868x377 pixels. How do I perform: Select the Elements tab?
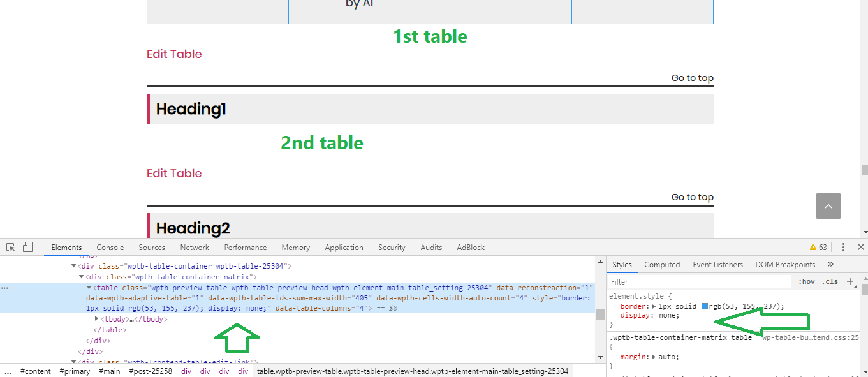pos(66,248)
